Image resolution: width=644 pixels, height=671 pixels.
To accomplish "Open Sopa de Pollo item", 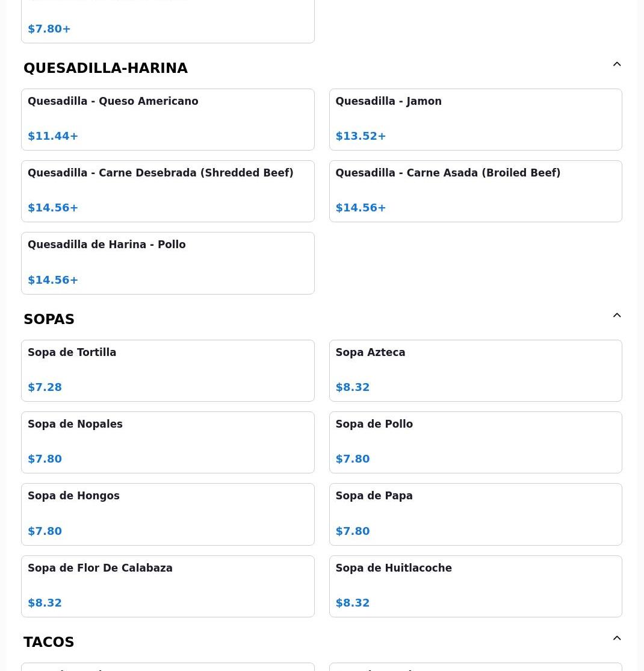I will (x=475, y=443).
